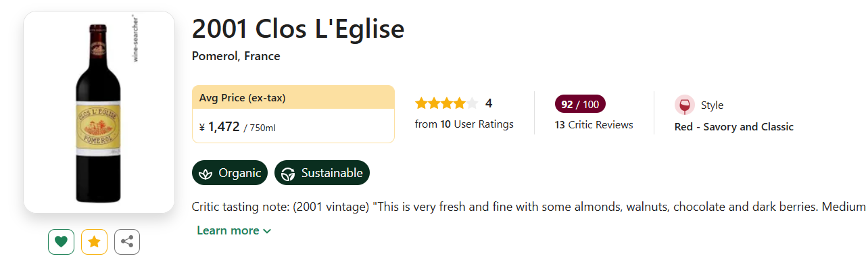Click the Pomerol, France region text
Image resolution: width=868 pixels, height=275 pixels.
pos(236,56)
